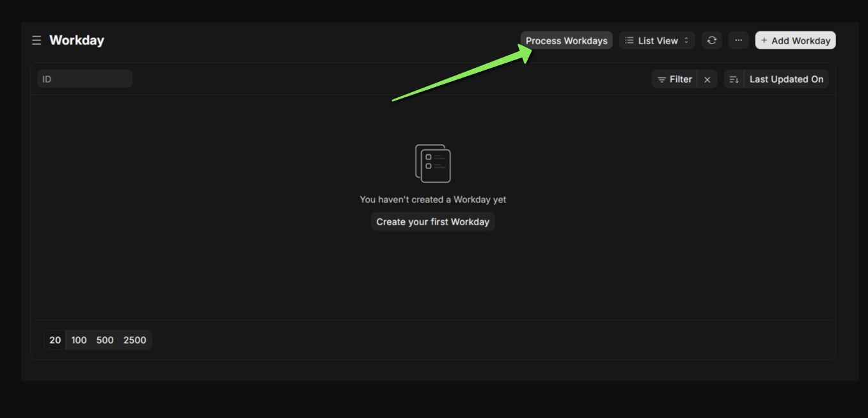Click the Workday page title

point(77,40)
